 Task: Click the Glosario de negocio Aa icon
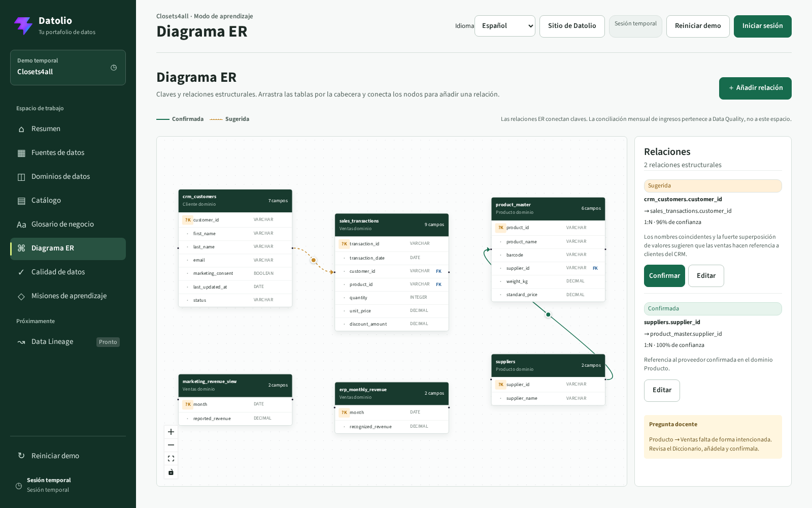pos(21,225)
